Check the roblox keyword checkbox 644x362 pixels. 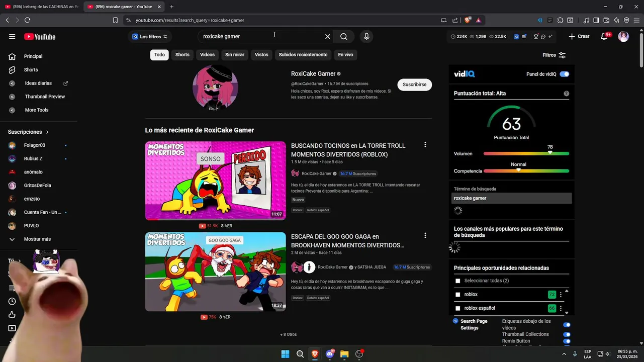pos(457,295)
